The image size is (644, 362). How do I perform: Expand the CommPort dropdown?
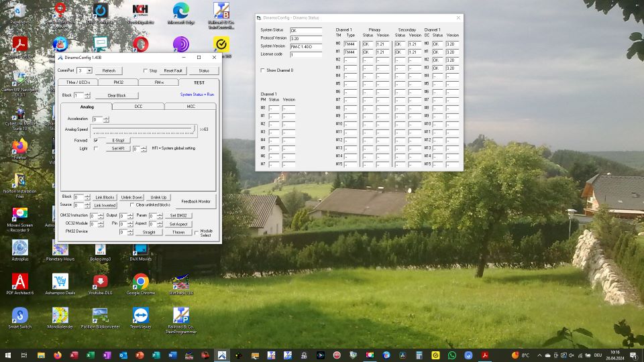pos(89,70)
